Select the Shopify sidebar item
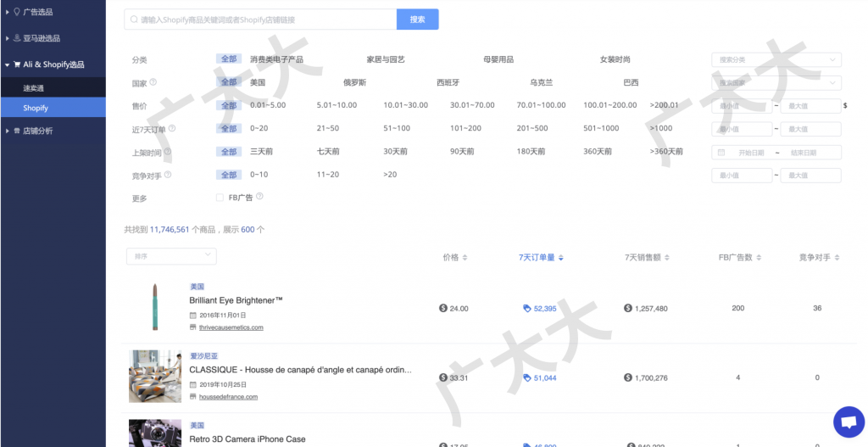 pos(53,108)
